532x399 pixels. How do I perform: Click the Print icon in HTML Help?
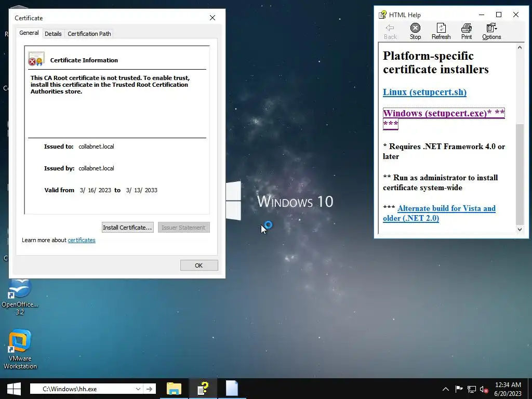click(466, 31)
